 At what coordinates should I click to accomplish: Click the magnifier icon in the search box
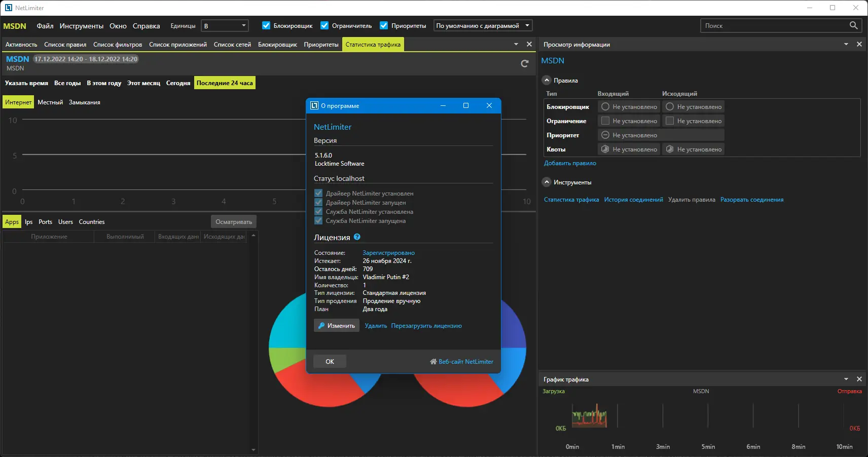(x=854, y=25)
